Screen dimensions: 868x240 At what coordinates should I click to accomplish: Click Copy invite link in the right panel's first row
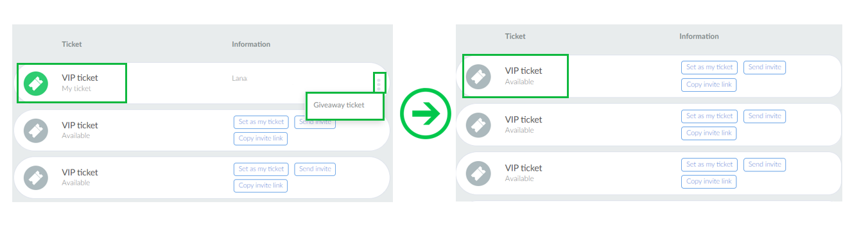click(709, 84)
